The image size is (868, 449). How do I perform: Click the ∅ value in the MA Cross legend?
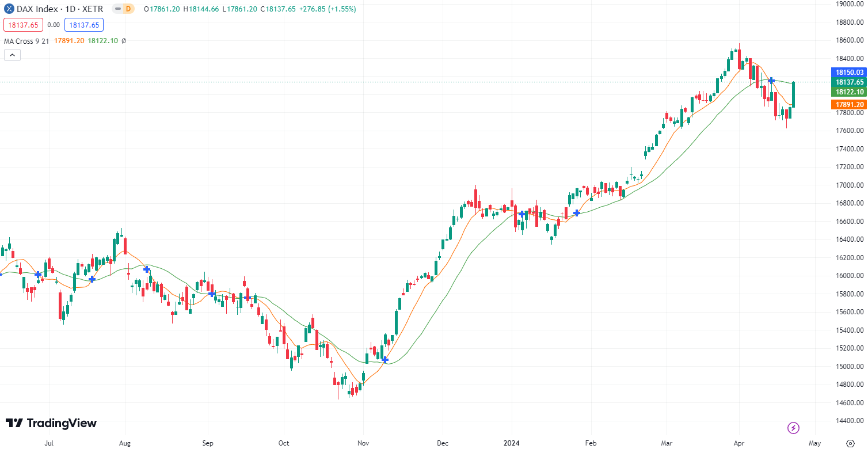[124, 41]
